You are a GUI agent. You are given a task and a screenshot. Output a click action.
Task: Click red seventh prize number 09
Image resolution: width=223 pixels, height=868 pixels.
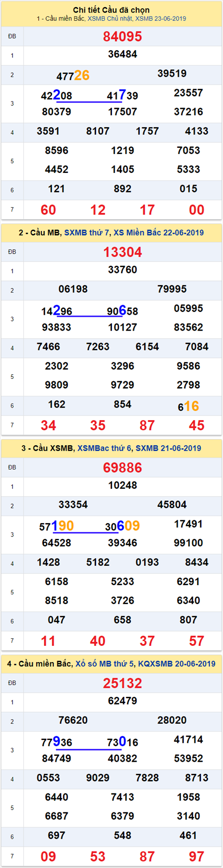coord(48,857)
